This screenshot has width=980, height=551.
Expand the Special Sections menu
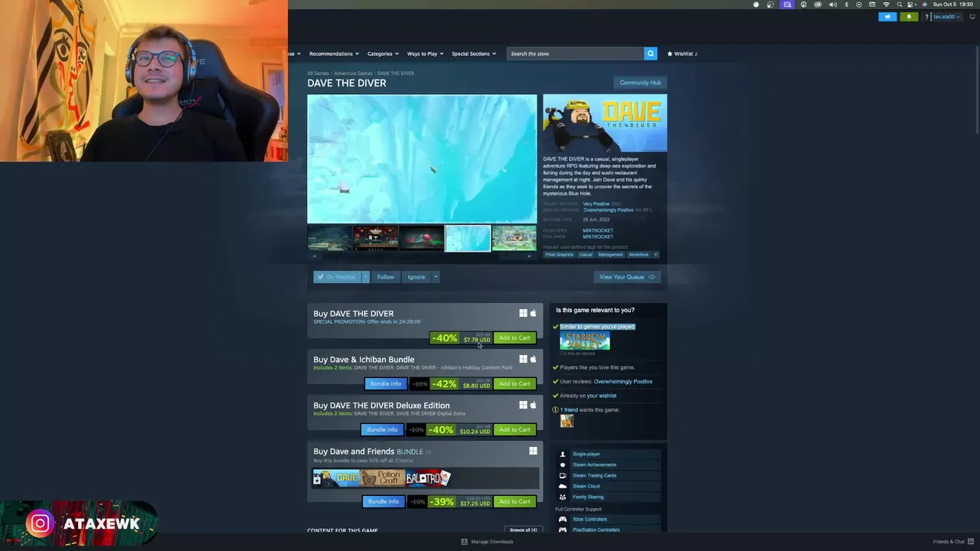[473, 54]
